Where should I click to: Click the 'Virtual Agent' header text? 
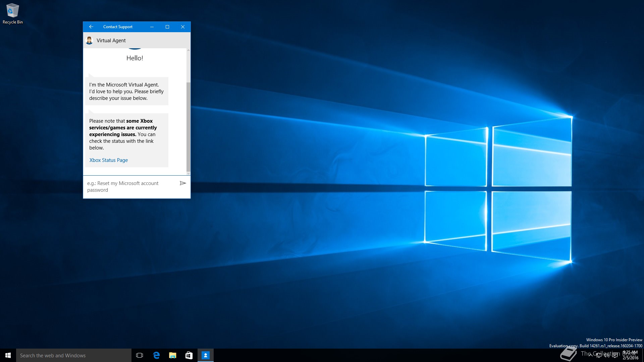coord(111,41)
